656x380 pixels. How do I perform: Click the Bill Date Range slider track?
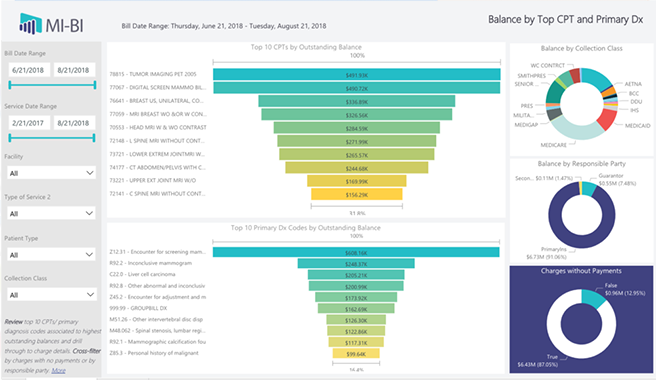coord(52,85)
